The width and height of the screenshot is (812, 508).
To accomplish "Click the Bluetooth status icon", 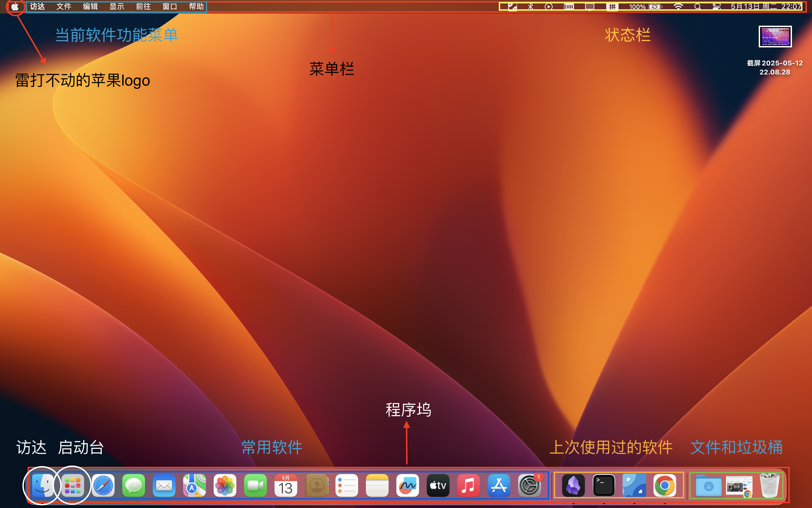I will point(531,7).
